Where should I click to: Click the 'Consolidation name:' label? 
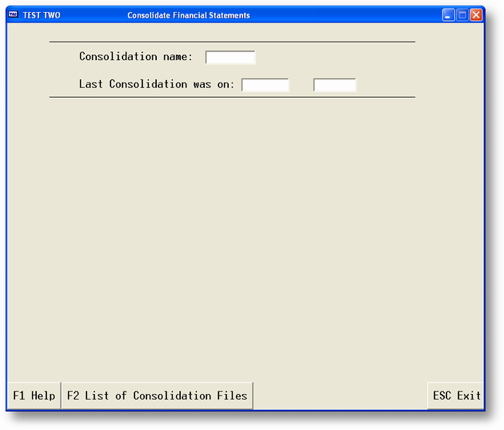coord(136,57)
